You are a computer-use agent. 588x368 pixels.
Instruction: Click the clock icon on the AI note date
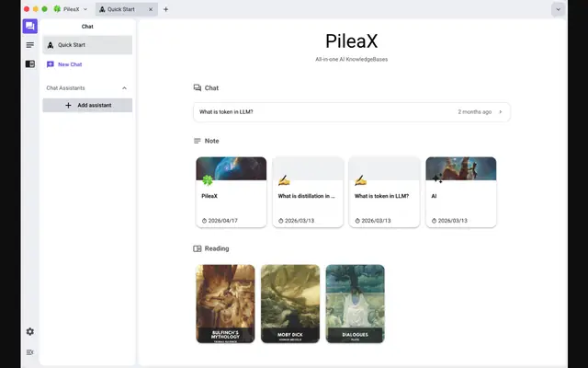tap(434, 221)
